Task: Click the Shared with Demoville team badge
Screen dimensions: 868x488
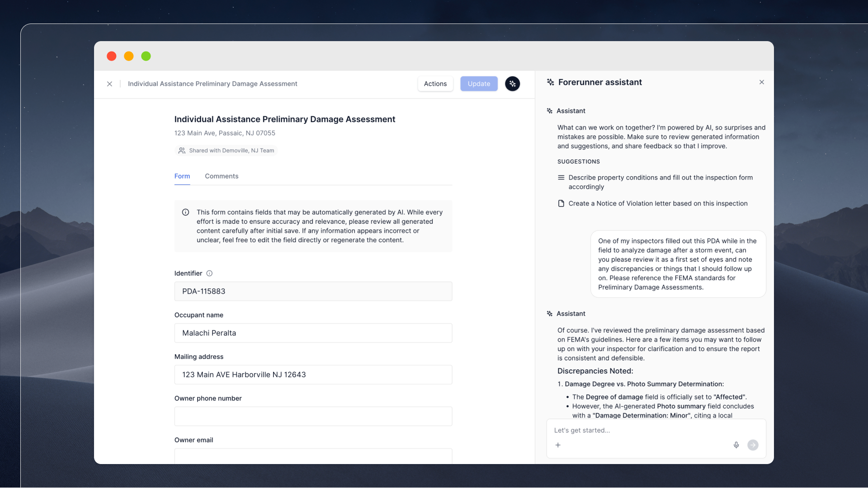Action: point(226,150)
